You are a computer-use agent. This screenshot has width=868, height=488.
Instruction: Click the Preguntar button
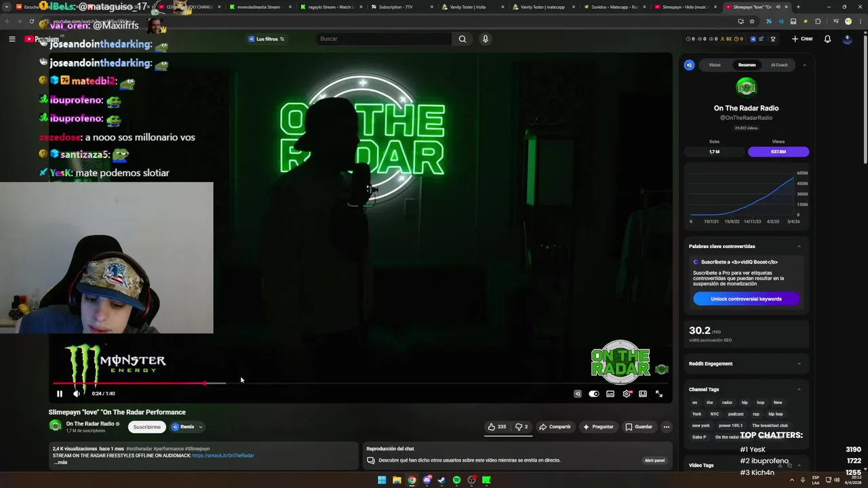coord(598,427)
